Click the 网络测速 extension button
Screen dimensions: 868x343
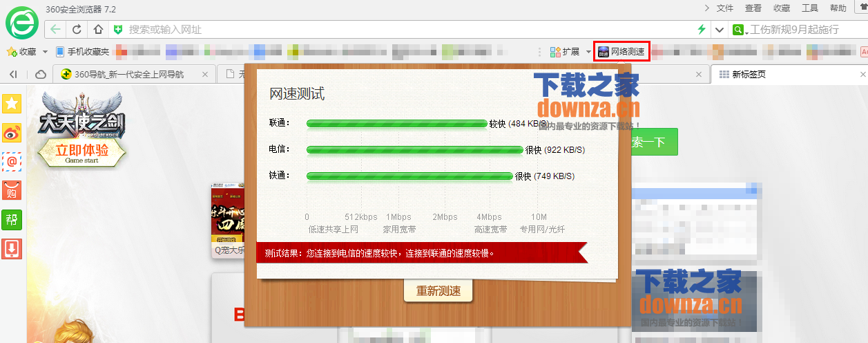(621, 52)
